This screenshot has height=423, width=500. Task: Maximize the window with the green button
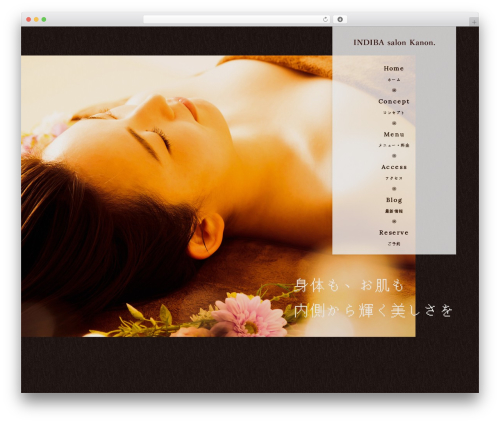coord(44,19)
